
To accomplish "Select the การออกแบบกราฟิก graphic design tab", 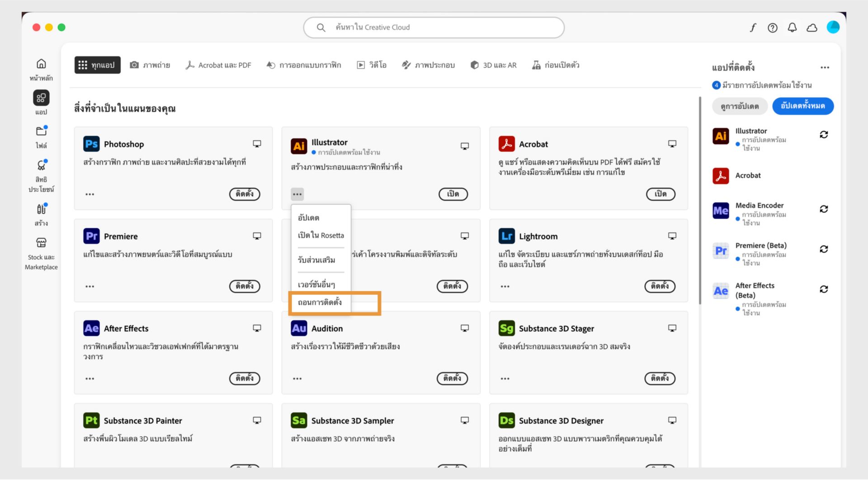I will tap(304, 65).
